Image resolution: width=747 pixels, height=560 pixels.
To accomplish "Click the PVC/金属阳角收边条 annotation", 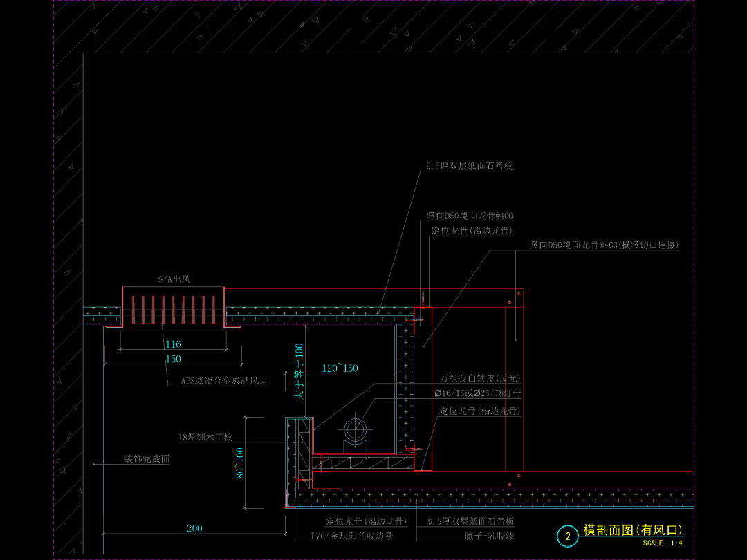I will (352, 536).
